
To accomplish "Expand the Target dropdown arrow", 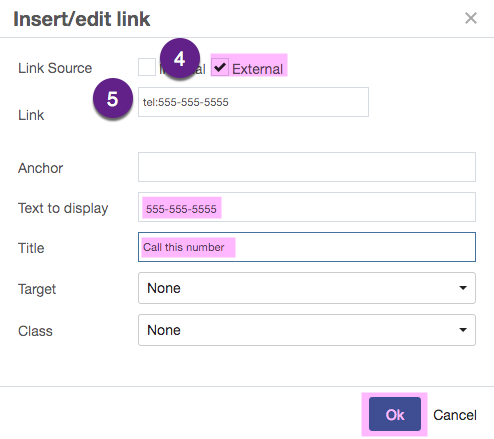I will pyautogui.click(x=463, y=288).
